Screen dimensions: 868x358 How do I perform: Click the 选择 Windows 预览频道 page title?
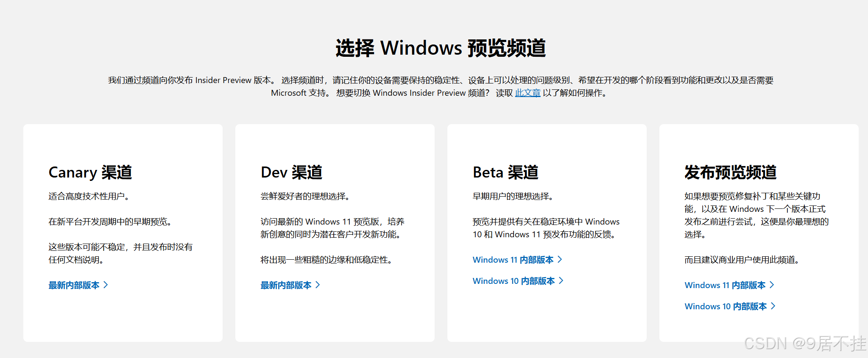pos(441,48)
